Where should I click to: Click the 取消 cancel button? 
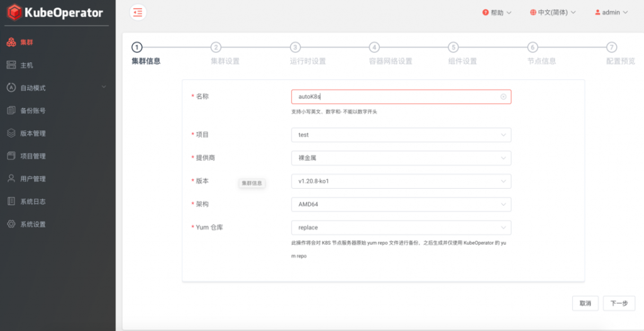click(586, 303)
